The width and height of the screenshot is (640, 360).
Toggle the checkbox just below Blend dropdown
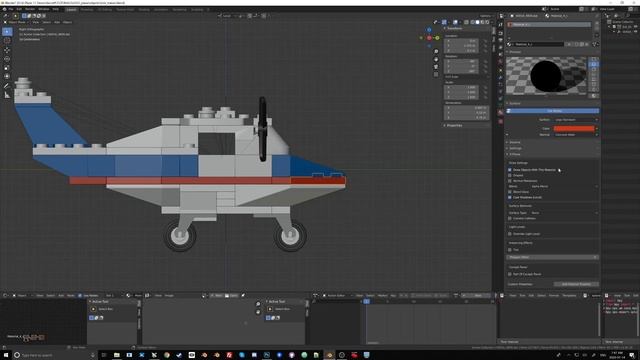pyautogui.click(x=510, y=192)
